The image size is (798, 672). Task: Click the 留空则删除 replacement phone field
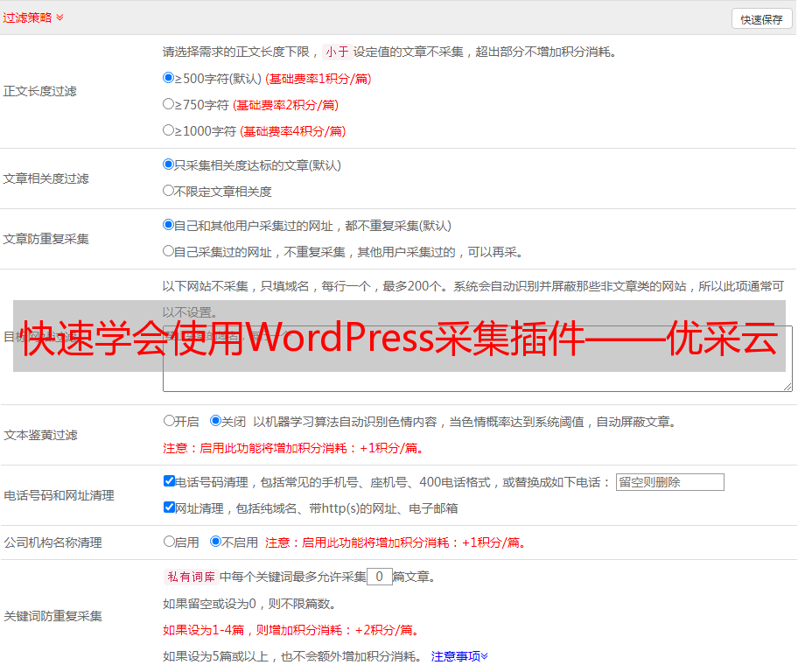click(669, 482)
